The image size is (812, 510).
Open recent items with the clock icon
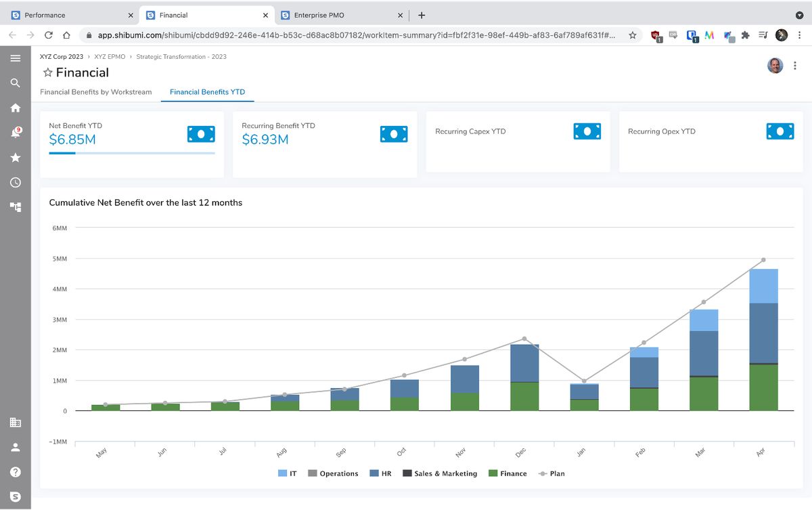(x=16, y=182)
